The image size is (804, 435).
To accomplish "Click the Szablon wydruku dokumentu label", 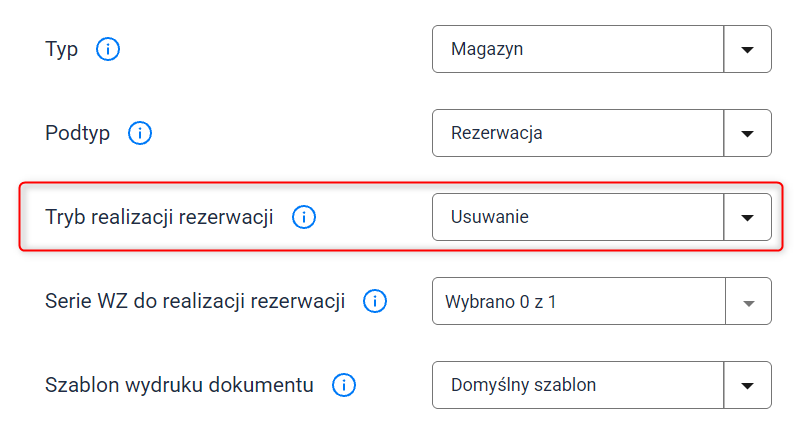I will tap(179, 385).
